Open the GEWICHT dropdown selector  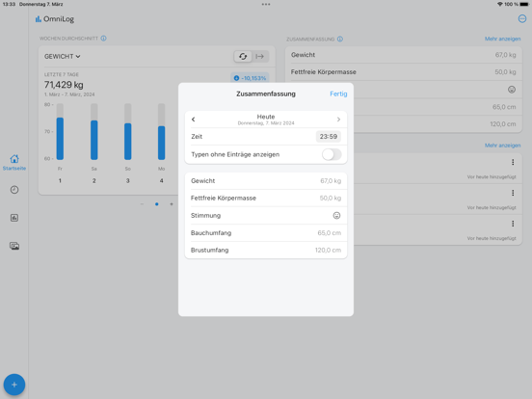pos(62,56)
